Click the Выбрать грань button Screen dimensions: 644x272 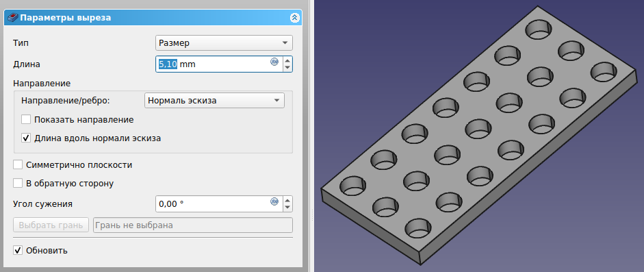click(51, 225)
